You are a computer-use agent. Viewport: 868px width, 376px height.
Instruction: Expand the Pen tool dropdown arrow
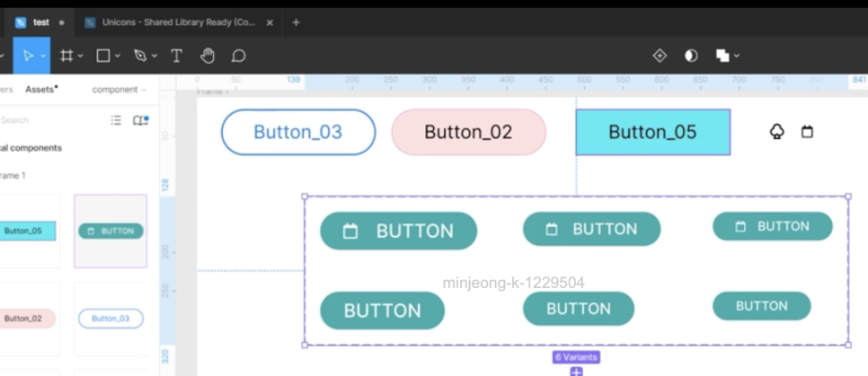tap(155, 56)
